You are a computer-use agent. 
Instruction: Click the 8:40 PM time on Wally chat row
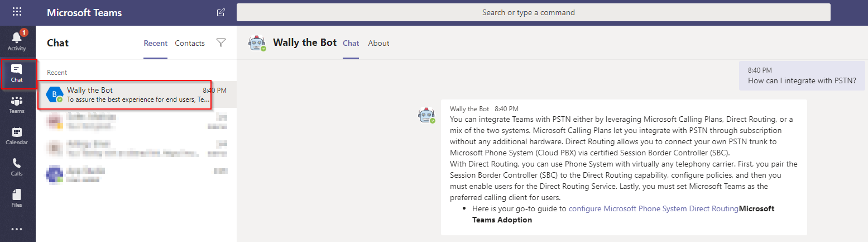tap(215, 90)
